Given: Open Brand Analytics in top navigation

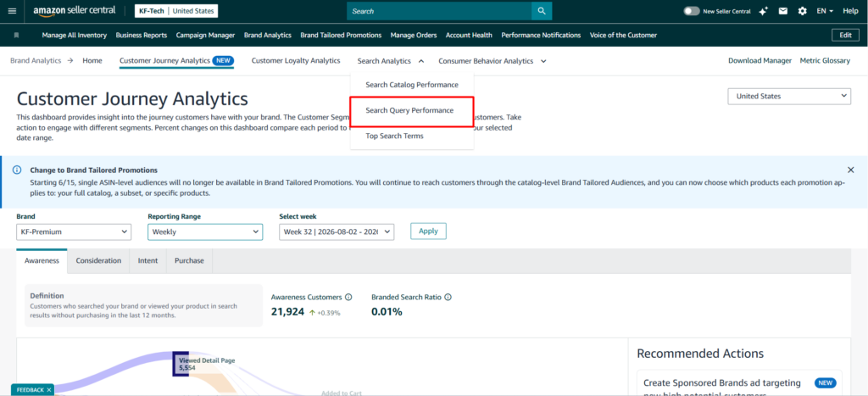Looking at the screenshot, I should pos(267,35).
